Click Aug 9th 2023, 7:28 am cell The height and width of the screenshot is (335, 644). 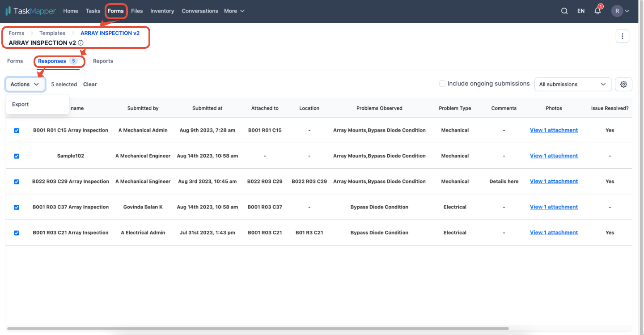208,130
